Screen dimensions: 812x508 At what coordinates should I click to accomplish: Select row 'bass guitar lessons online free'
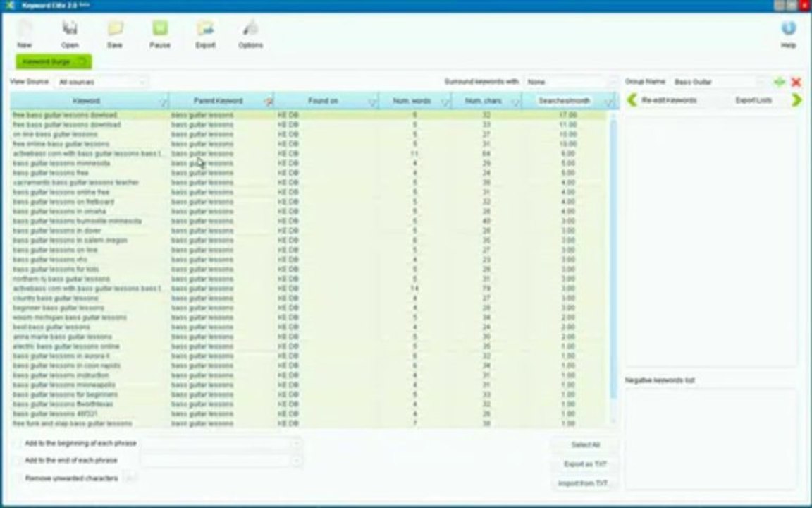[309, 193]
